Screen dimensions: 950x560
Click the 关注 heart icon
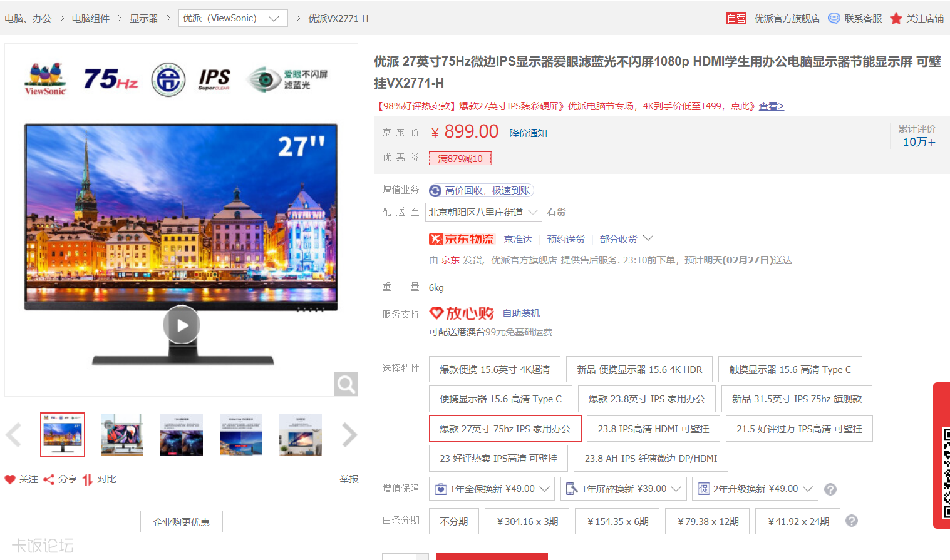pyautogui.click(x=10, y=479)
